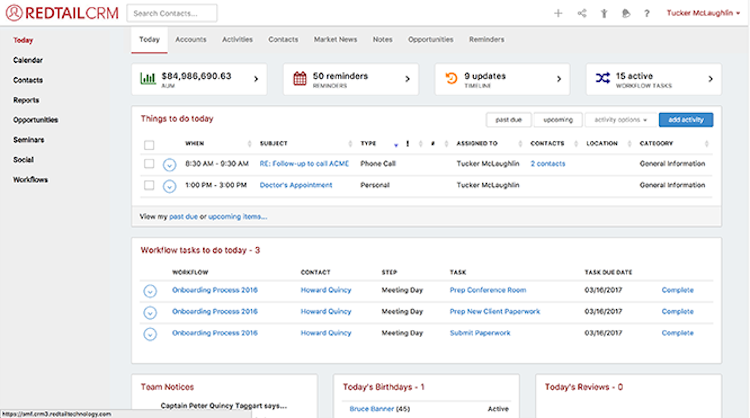Expand the Follow-up to call ACME row menu
The height and width of the screenshot is (418, 750).
tap(169, 165)
